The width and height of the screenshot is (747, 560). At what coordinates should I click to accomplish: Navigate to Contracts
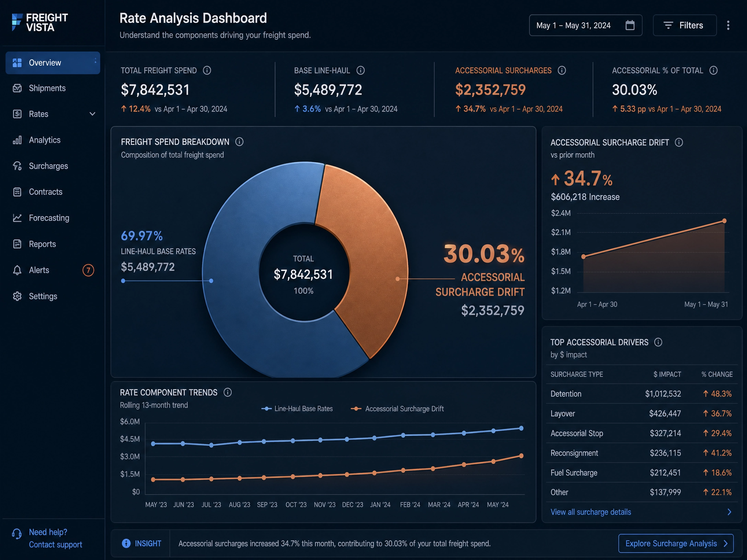[53, 192]
